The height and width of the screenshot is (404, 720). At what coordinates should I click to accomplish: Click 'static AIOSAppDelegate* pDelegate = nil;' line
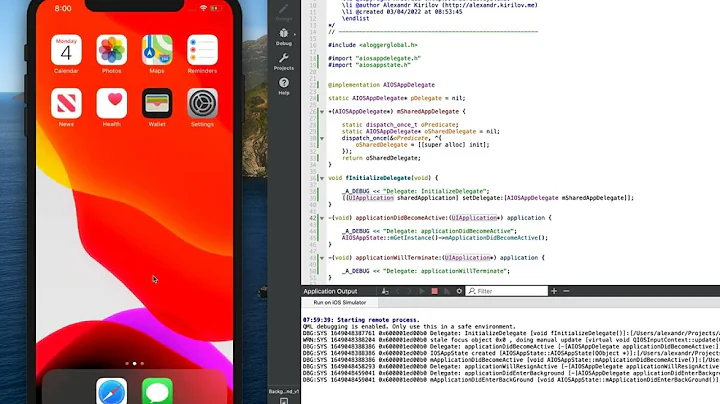[x=397, y=98]
